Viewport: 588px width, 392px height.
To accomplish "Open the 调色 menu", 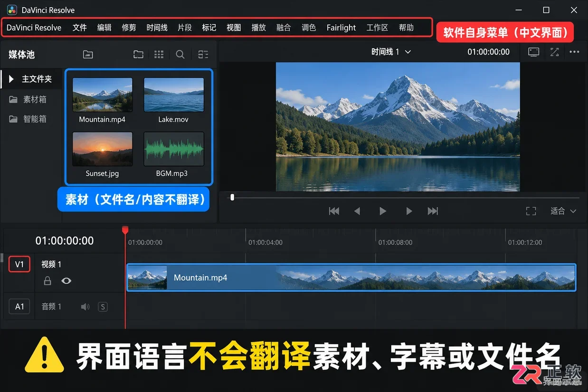I will tap(309, 28).
